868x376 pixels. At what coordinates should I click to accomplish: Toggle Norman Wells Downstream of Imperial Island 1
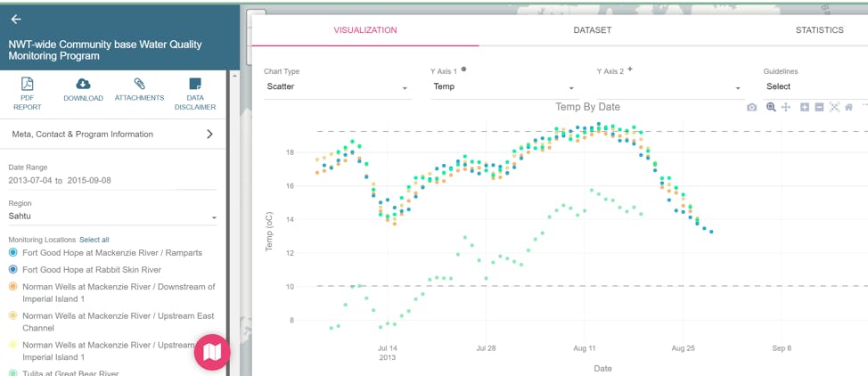coord(112,293)
